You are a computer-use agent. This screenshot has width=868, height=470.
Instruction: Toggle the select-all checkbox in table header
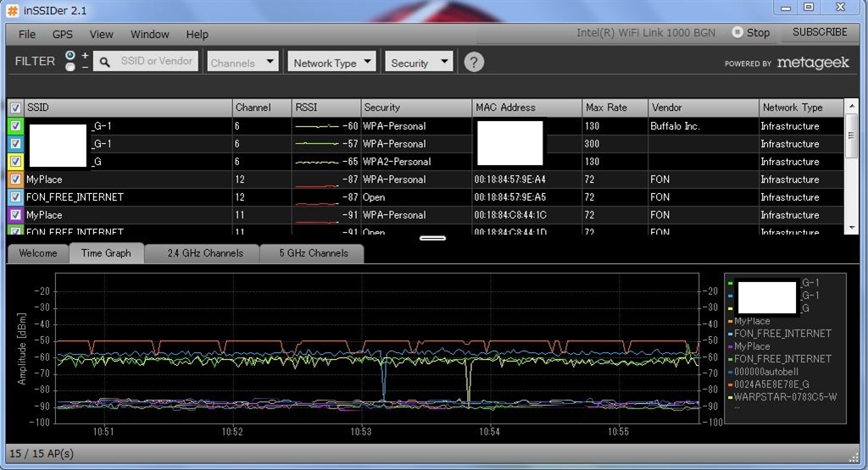(15, 108)
